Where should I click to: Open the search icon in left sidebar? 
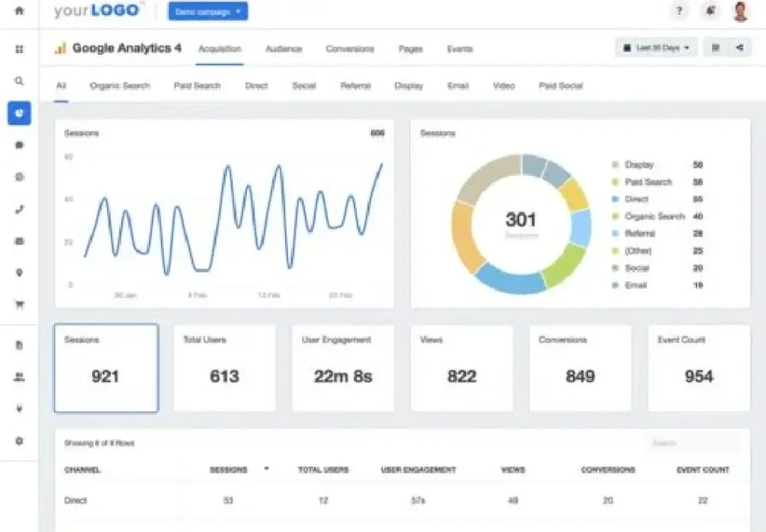19,81
